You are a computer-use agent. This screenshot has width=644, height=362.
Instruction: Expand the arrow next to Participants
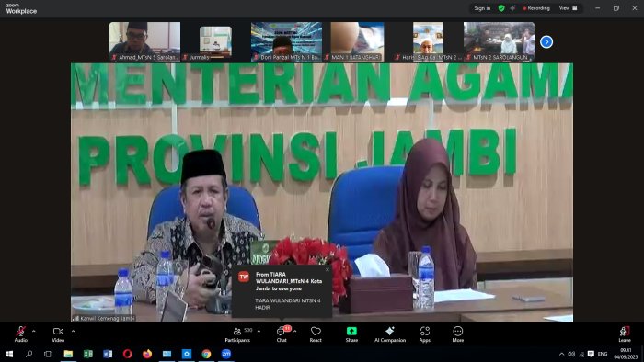click(259, 331)
